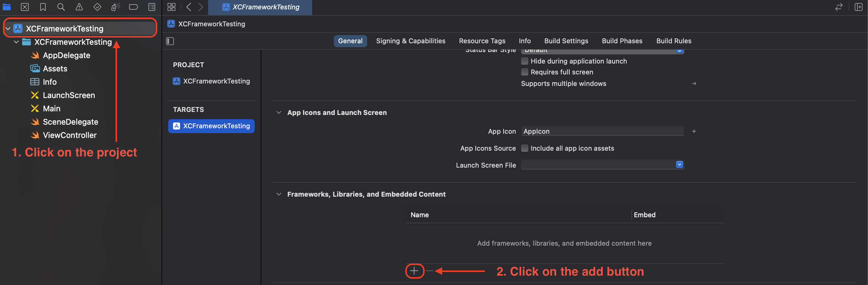This screenshot has height=285, width=868.
Task: Click project icon in breadcrumb jump bar
Action: pos(171,24)
